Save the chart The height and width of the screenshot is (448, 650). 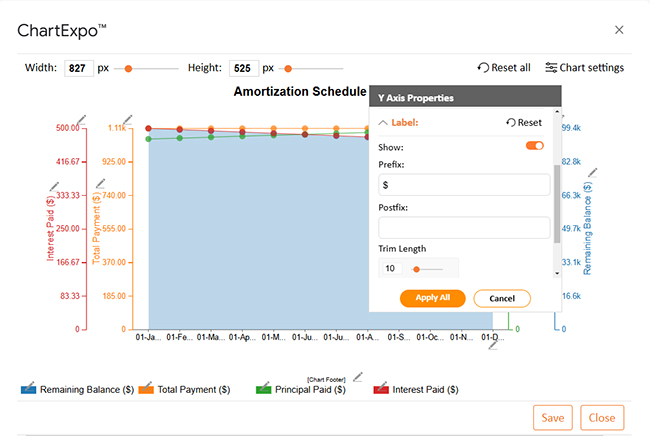click(x=550, y=418)
